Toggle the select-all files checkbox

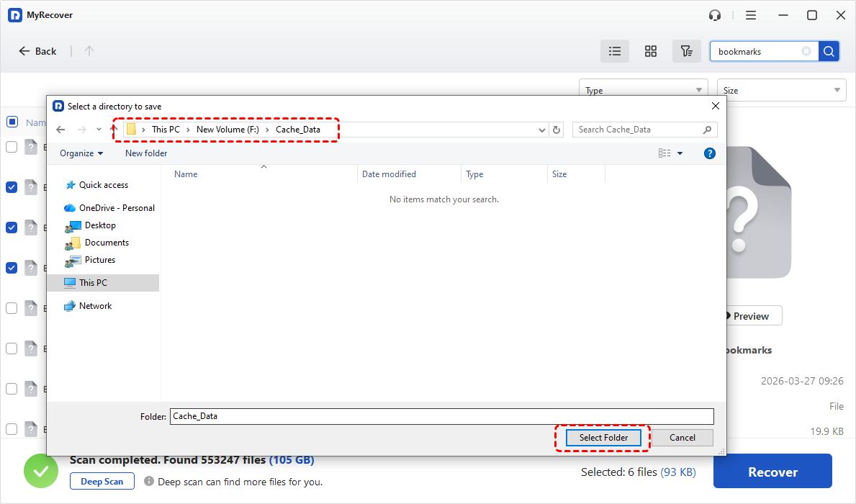12,122
